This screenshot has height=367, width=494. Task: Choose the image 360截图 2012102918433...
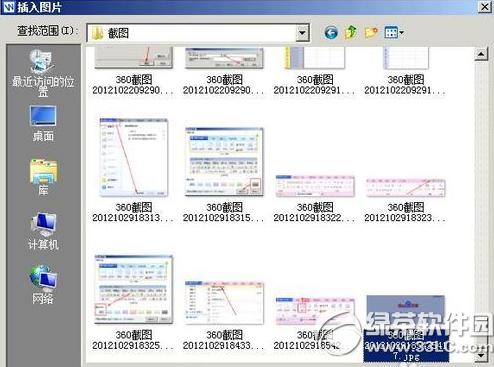click(x=224, y=316)
